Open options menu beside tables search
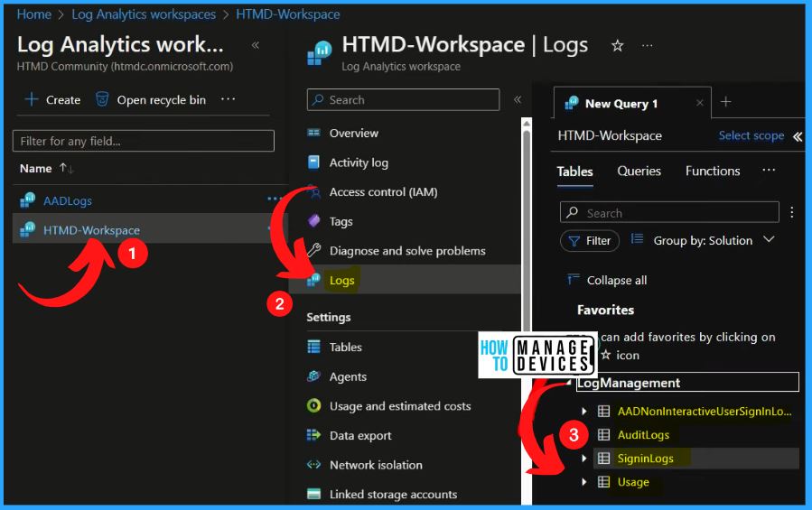The height and width of the screenshot is (510, 812). (792, 212)
